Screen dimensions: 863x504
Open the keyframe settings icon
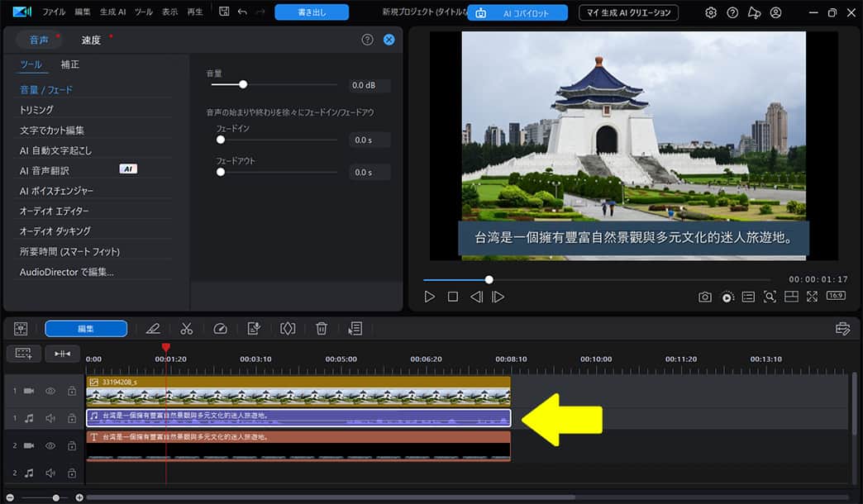(288, 329)
